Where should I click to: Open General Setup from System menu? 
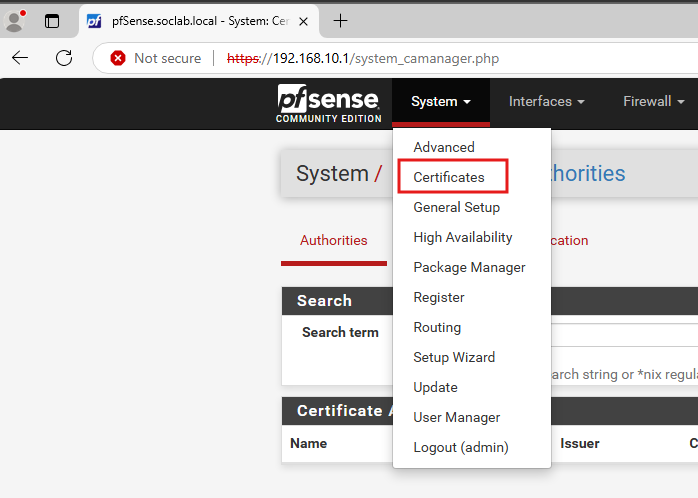click(x=456, y=207)
